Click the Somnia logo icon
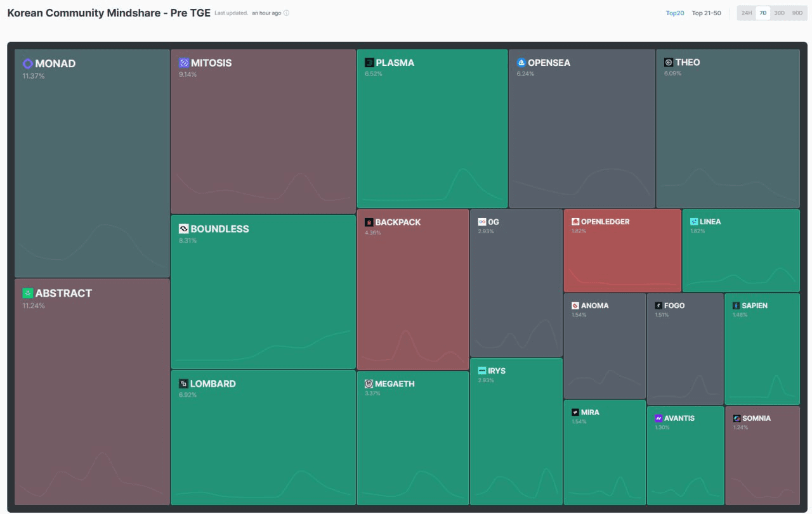This screenshot has height=514, width=812. point(737,418)
